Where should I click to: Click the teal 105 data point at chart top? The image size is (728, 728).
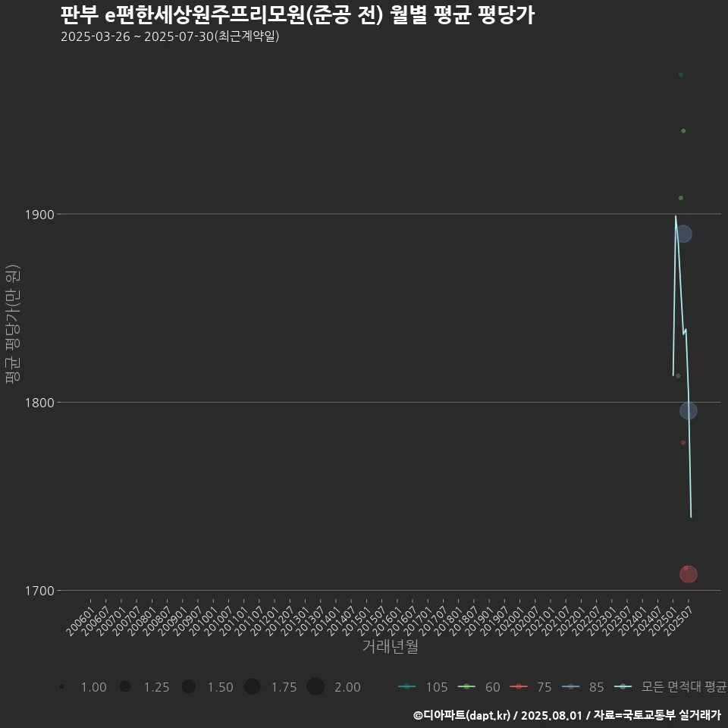point(681,75)
